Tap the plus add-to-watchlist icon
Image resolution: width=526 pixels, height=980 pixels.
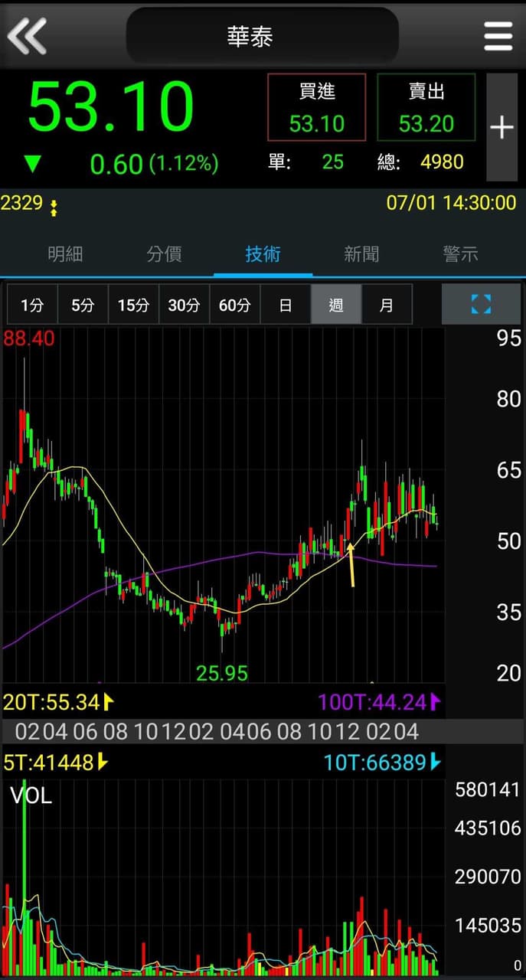click(501, 127)
